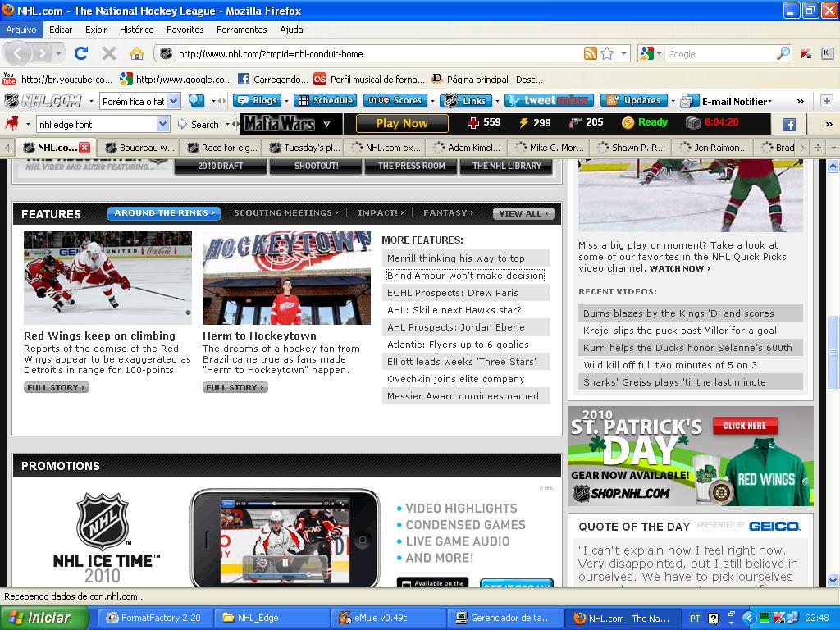Click the browser back arrow button
Image resolution: width=840 pixels, height=630 pixels.
(18, 53)
